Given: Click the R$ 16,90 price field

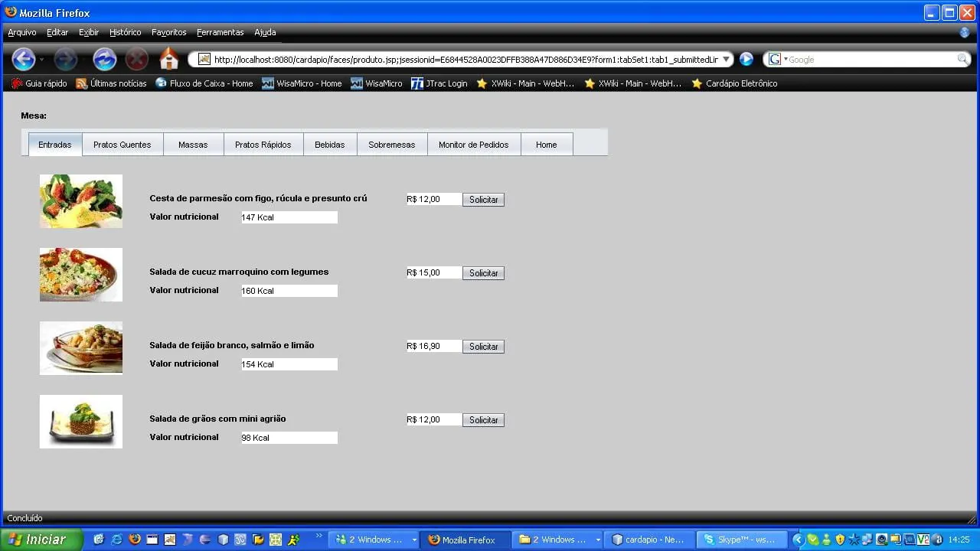Looking at the screenshot, I should (434, 346).
